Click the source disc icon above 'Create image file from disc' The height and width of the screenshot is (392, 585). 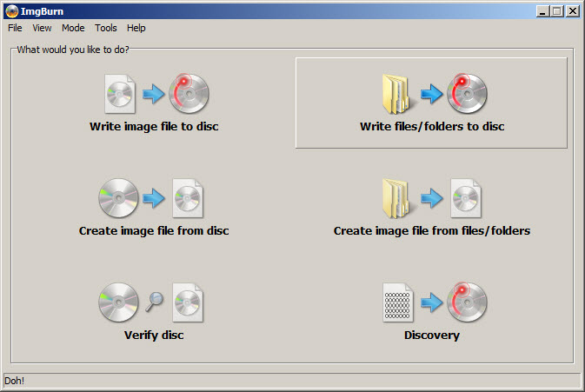pyautogui.click(x=118, y=198)
